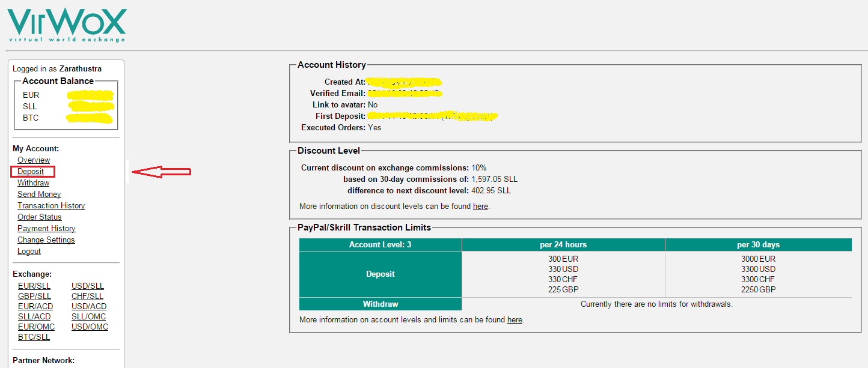Follow account levels and limits 'here' link
The height and width of the screenshot is (368, 868).
tap(515, 319)
